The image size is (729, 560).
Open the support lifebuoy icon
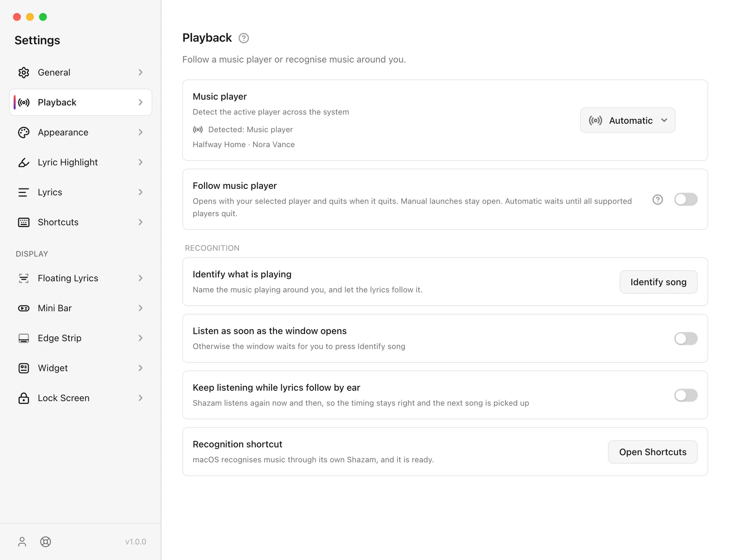(46, 542)
